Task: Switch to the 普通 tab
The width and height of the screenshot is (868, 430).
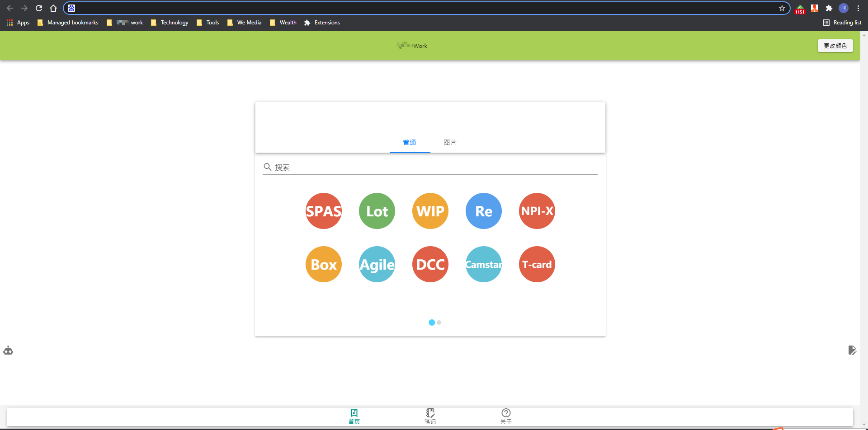Action: [x=410, y=142]
